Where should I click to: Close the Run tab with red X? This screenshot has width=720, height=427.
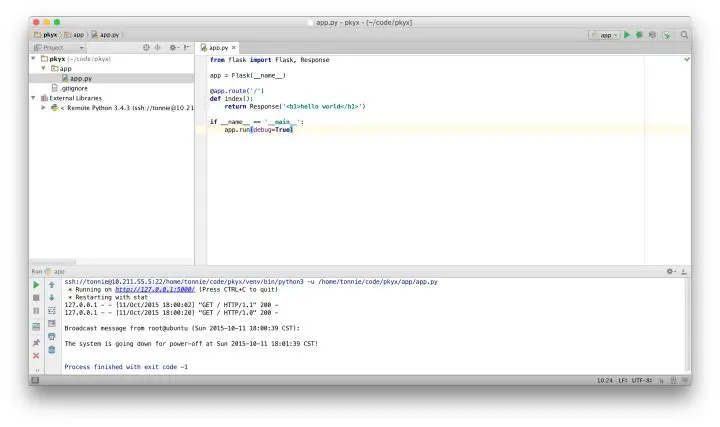coord(36,355)
